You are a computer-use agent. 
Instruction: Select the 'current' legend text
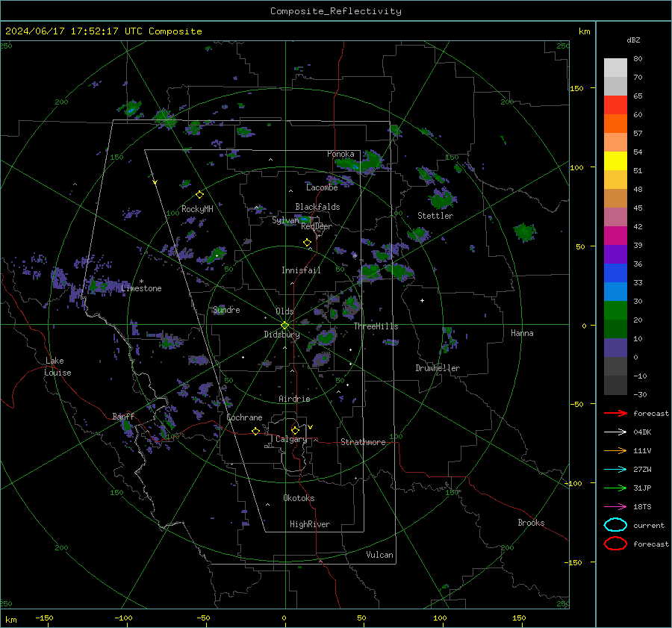pyautogui.click(x=649, y=525)
